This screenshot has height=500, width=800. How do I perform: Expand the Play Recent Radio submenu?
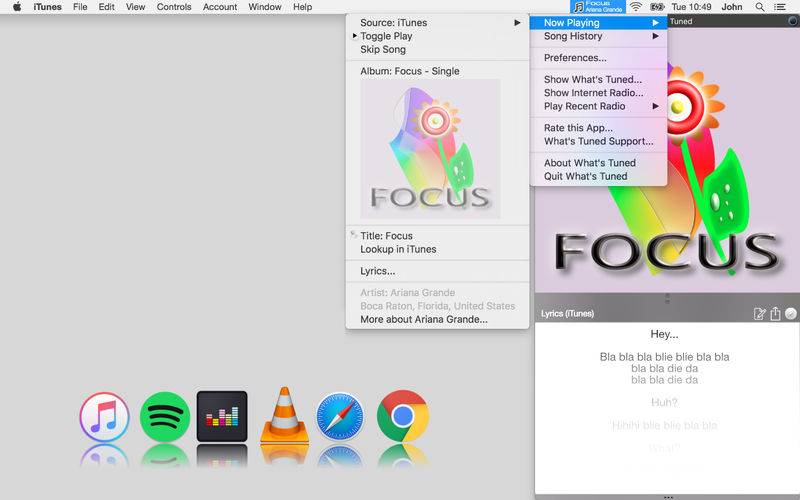[x=598, y=106]
